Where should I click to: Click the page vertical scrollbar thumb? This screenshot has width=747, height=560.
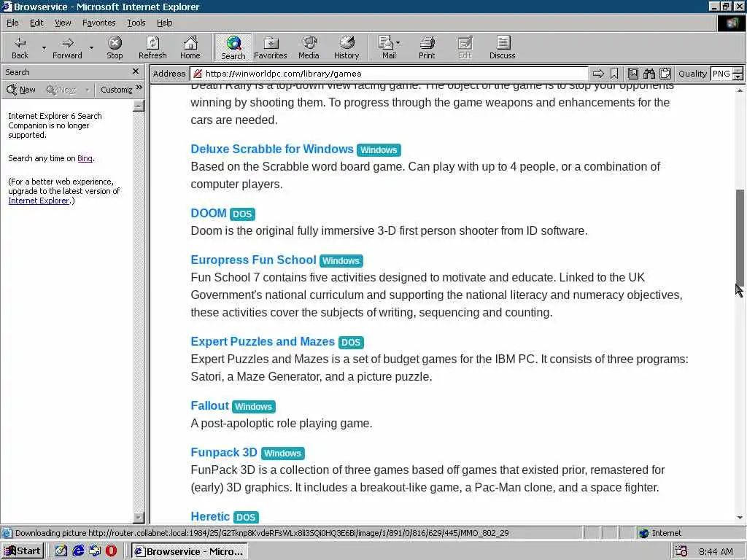[x=740, y=237]
